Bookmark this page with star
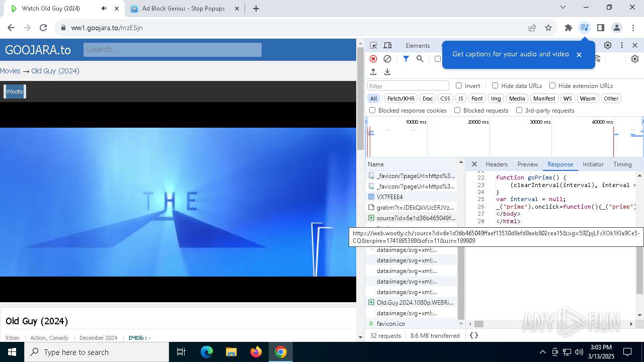644x362 pixels. (x=548, y=28)
